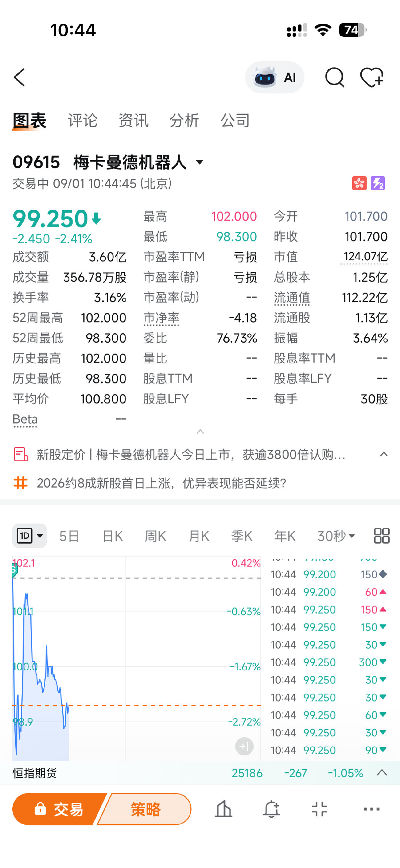Image resolution: width=400 pixels, height=868 pixels.
Task: Tap the tick row with volume 300
Action: pyautogui.click(x=329, y=662)
